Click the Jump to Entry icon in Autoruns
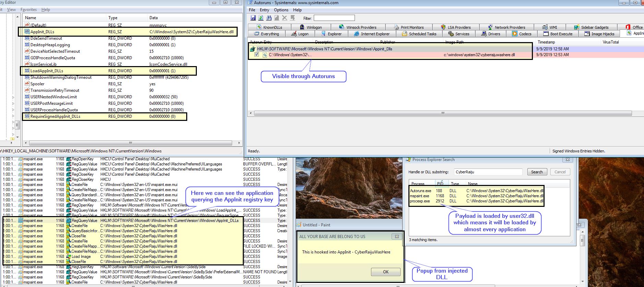Screen dimensions: 644x287 [293, 18]
